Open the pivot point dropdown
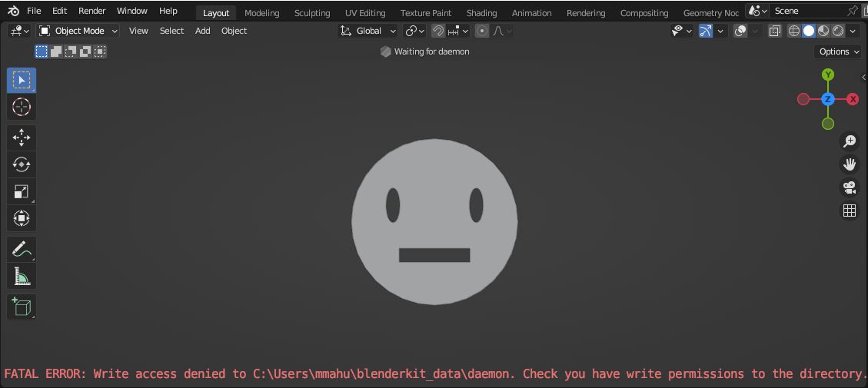Viewport: 868px width, 388px height. (414, 31)
